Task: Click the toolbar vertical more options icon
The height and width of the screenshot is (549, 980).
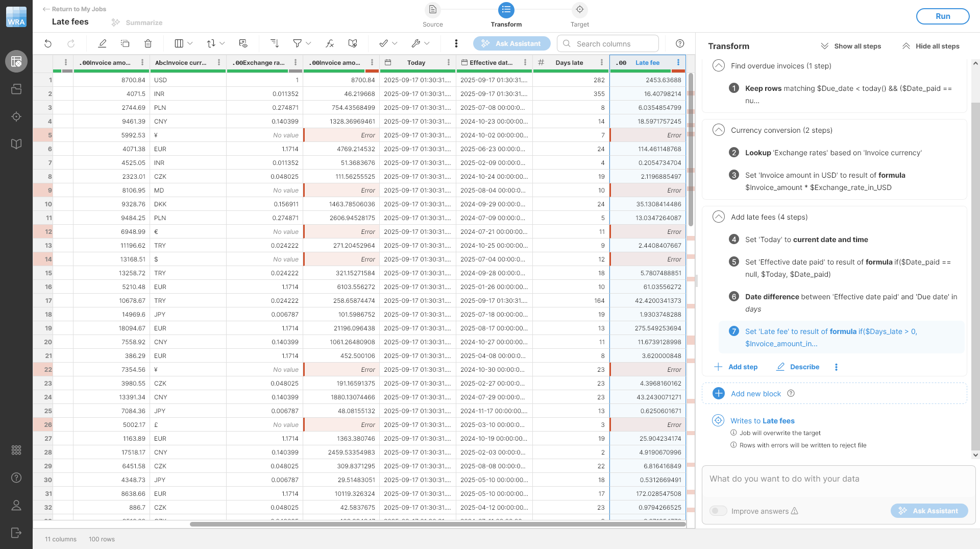Action: pos(456,44)
